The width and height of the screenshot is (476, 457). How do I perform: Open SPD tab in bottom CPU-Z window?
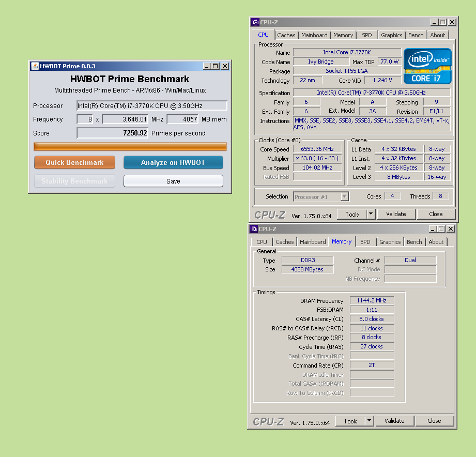pyautogui.click(x=365, y=242)
